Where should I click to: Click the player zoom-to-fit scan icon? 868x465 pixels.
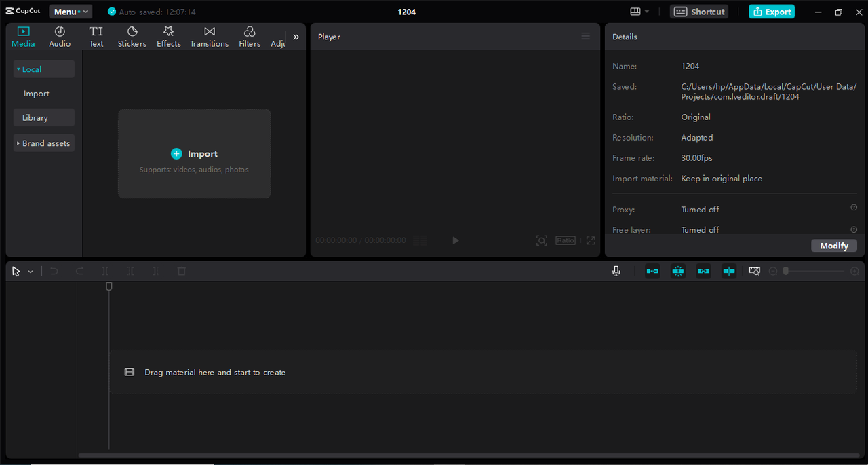pyautogui.click(x=541, y=240)
